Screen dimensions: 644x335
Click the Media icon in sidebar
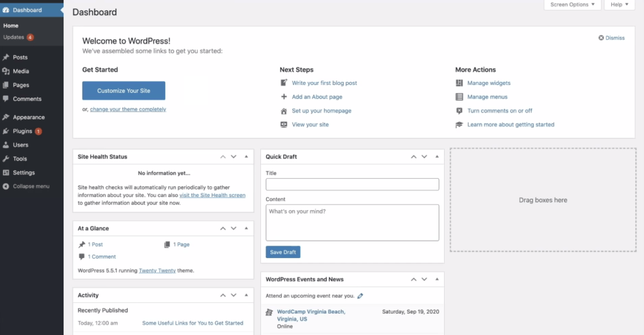pos(6,71)
